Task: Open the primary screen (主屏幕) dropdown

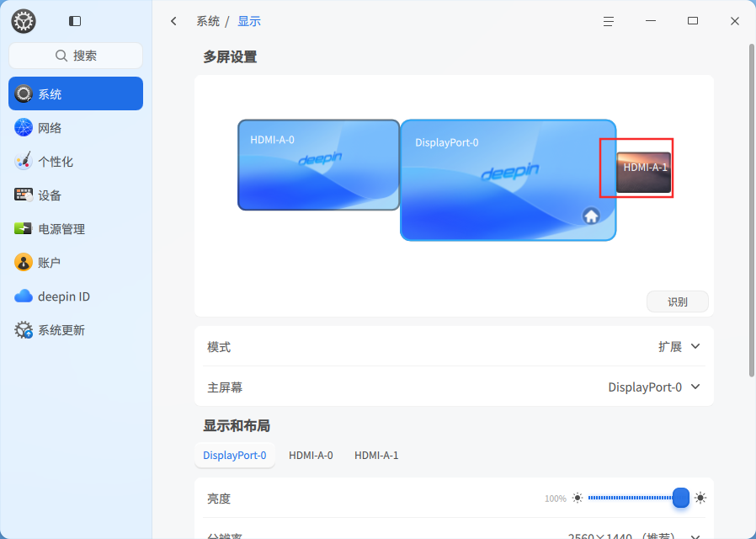Action: [x=654, y=387]
